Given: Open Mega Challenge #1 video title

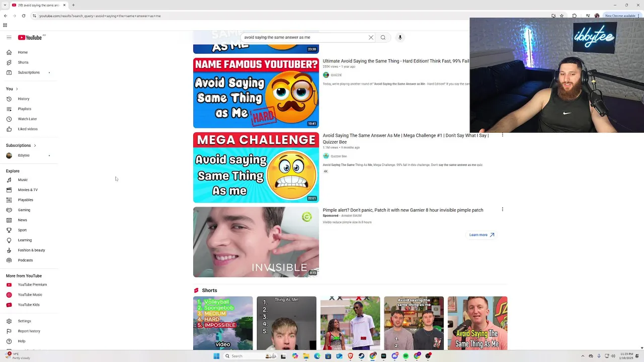Looking at the screenshot, I should click(406, 139).
